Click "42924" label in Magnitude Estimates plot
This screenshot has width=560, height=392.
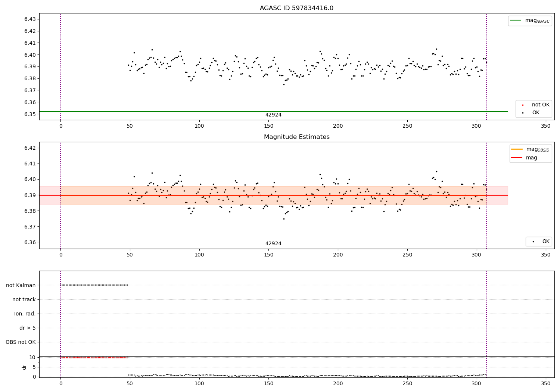tap(273, 244)
